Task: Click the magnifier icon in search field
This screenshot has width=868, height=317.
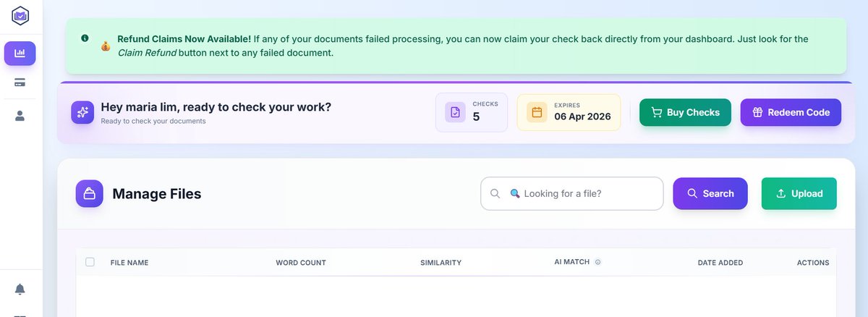Action: tap(495, 193)
